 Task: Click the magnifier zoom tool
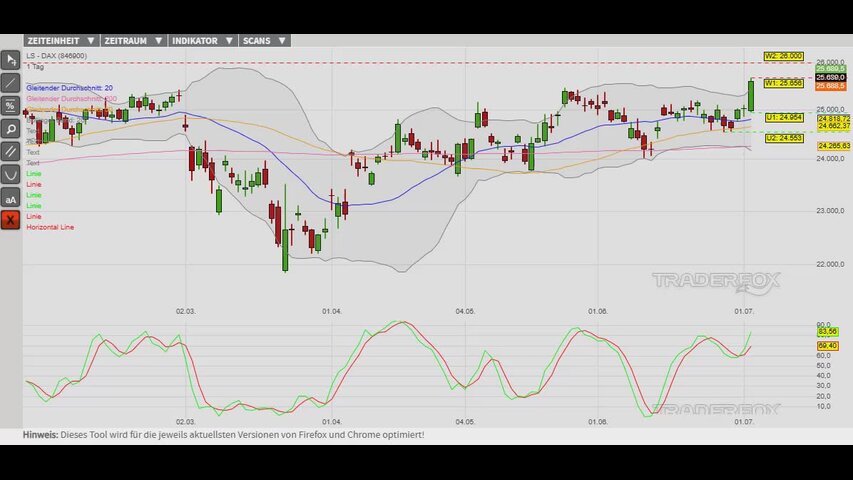10,129
